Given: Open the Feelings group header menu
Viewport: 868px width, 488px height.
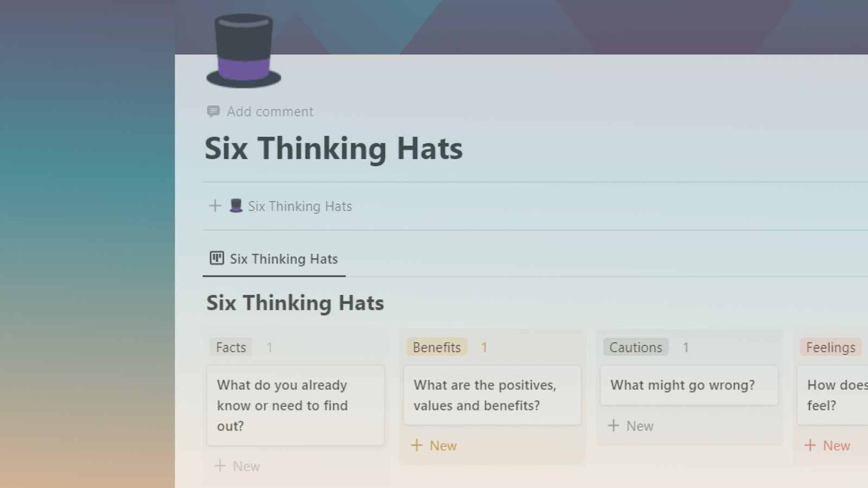Looking at the screenshot, I should point(829,347).
